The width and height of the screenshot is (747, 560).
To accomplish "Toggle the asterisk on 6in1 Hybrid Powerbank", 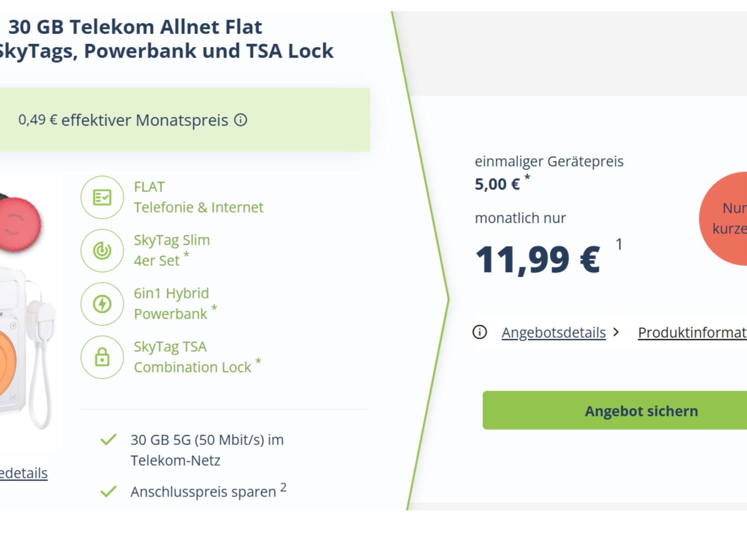I will point(214,308).
